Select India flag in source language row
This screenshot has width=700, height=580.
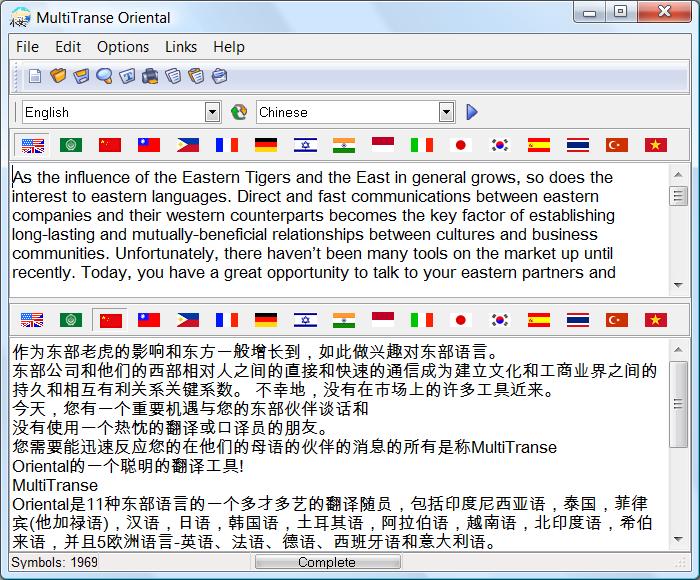[344, 145]
